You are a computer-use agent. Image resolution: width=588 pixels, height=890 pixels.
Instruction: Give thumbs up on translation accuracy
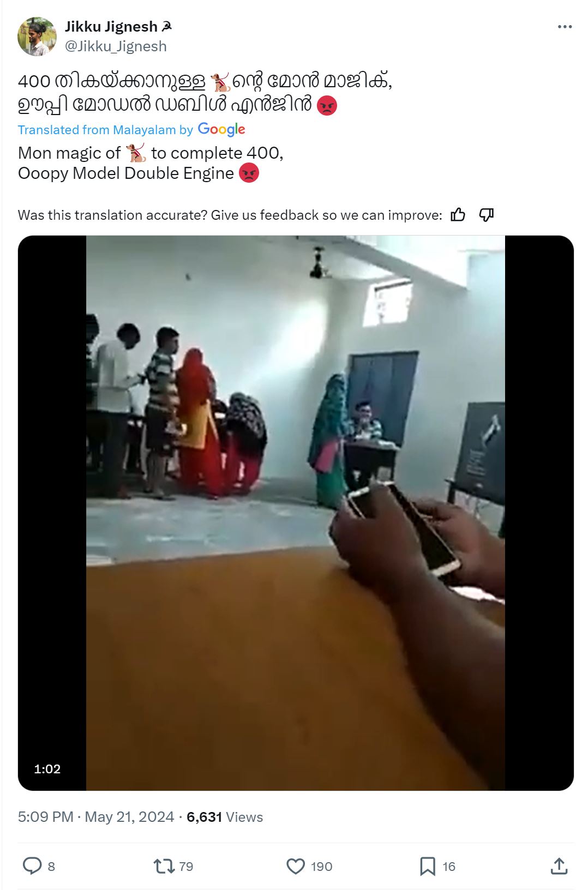(x=458, y=215)
